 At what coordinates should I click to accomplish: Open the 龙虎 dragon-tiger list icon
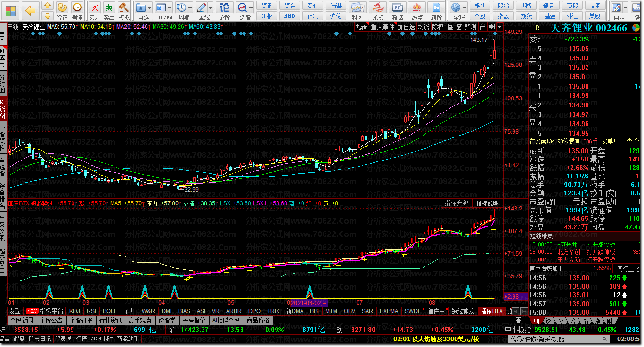click(378, 8)
